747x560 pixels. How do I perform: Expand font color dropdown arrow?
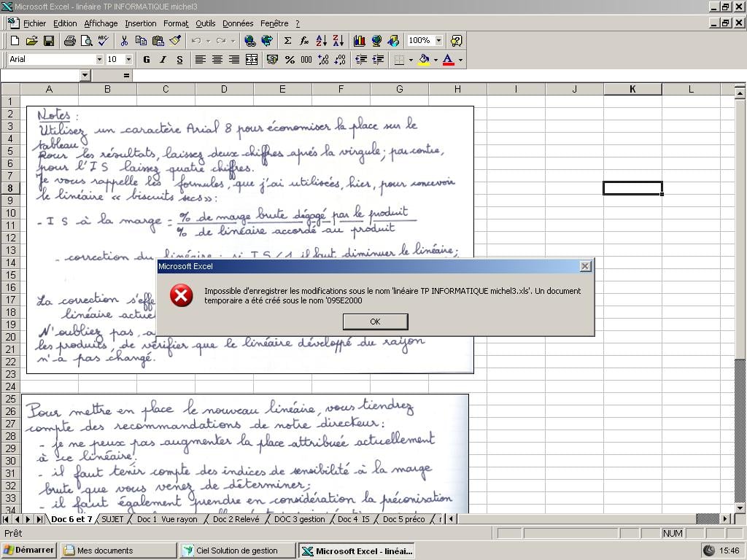point(460,60)
